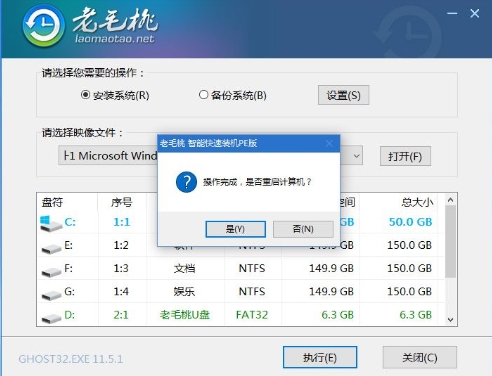
Task: Click 6.3 GB total size in D: row
Action: coord(416,315)
